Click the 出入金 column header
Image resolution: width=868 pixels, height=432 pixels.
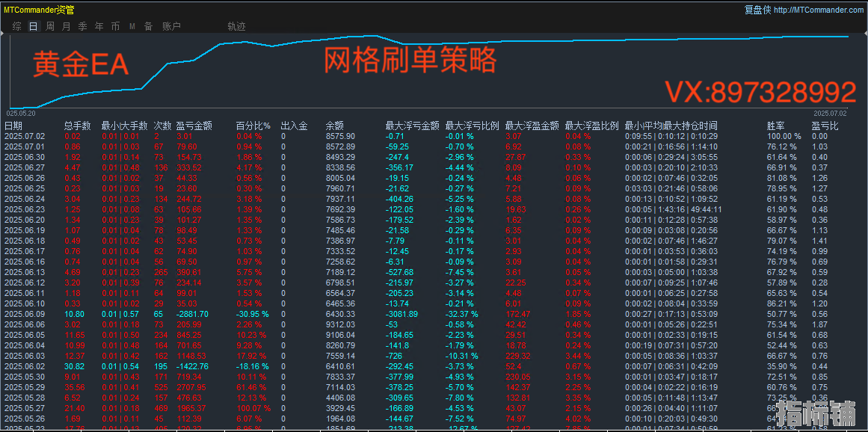pyautogui.click(x=295, y=126)
